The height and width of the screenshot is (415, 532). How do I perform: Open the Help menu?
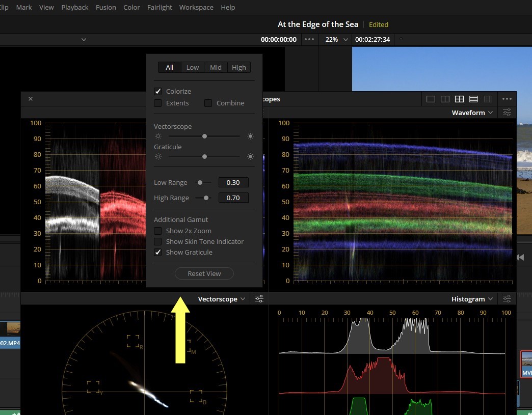(x=228, y=7)
